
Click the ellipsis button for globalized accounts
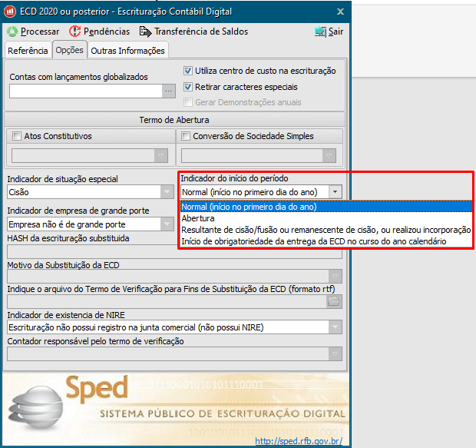click(169, 91)
